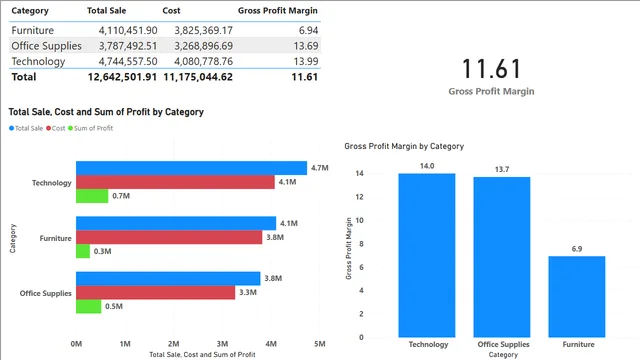Sort table by Total Sale column header

(106, 11)
